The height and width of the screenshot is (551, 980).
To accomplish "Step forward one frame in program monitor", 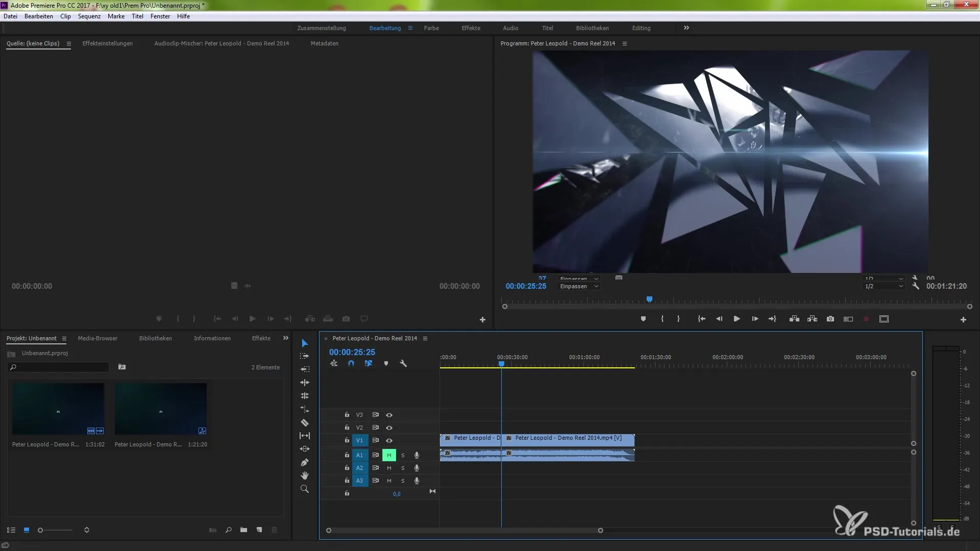I will tap(755, 319).
